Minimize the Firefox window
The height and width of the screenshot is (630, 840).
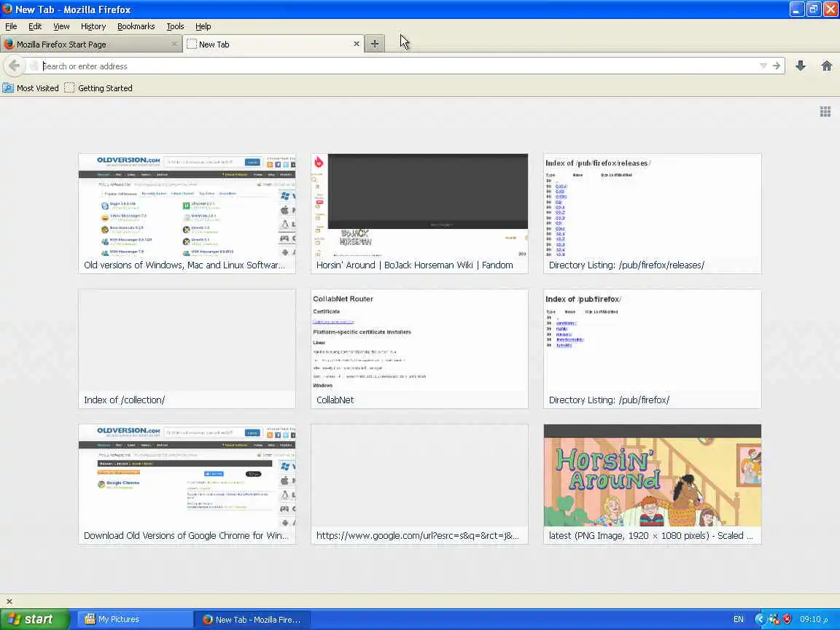tap(796, 9)
